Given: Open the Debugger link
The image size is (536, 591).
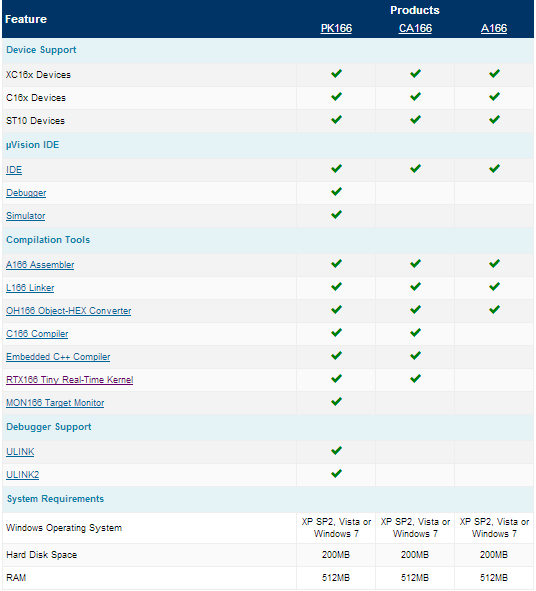Looking at the screenshot, I should coord(26,193).
